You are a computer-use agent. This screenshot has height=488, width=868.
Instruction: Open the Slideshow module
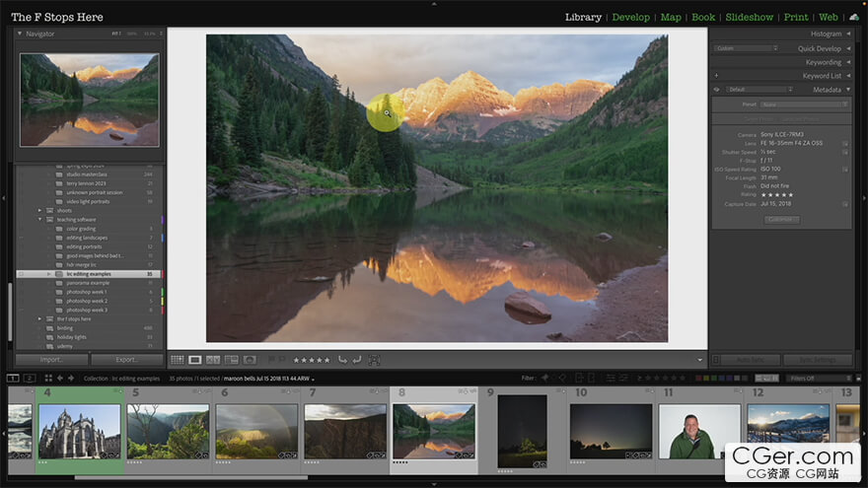(750, 17)
